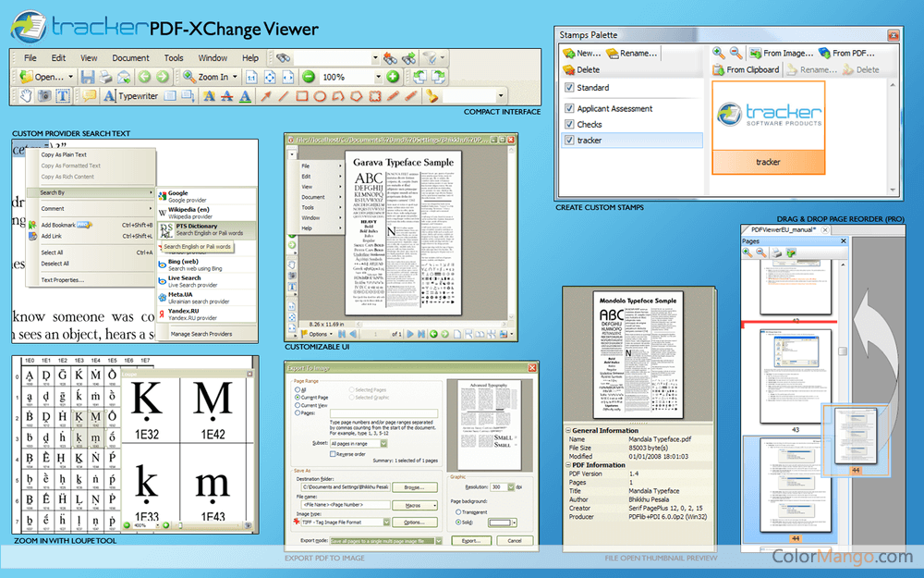Open the Tools menu in compact interface
The image size is (924, 578).
(x=174, y=57)
